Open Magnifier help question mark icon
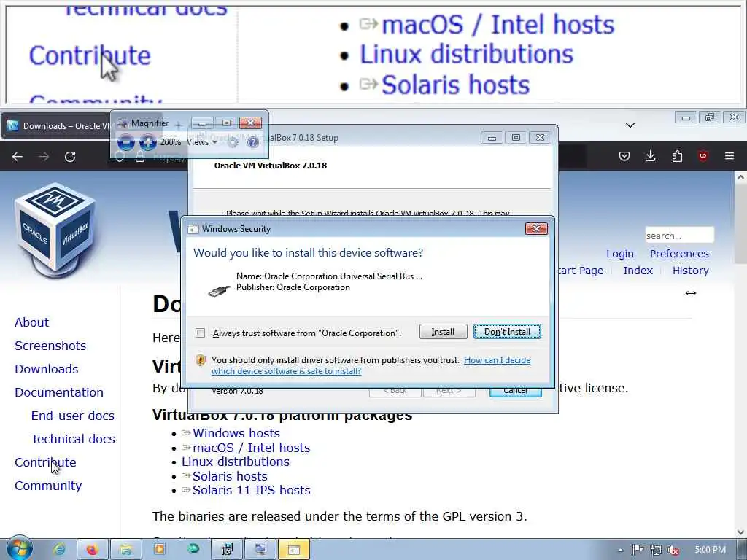This screenshot has width=747, height=560. tap(253, 142)
